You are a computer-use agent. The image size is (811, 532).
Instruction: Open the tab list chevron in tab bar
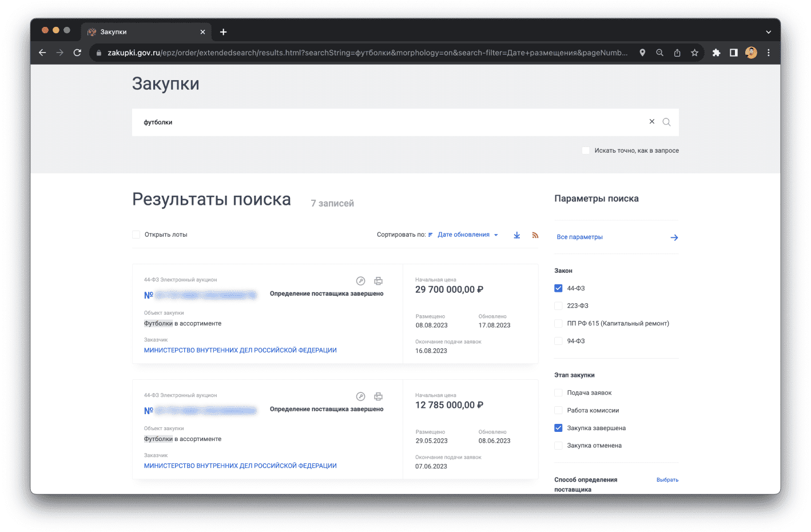pos(768,32)
